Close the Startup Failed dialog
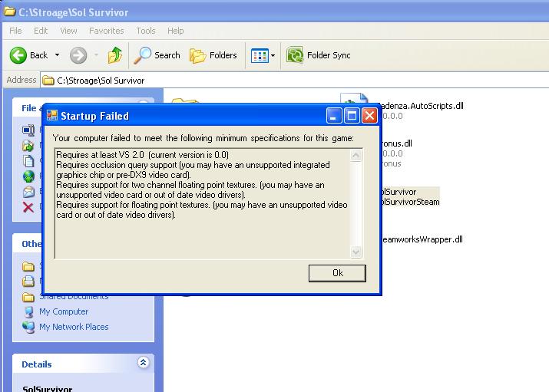Image resolution: width=549 pixels, height=392 pixels. coord(370,115)
